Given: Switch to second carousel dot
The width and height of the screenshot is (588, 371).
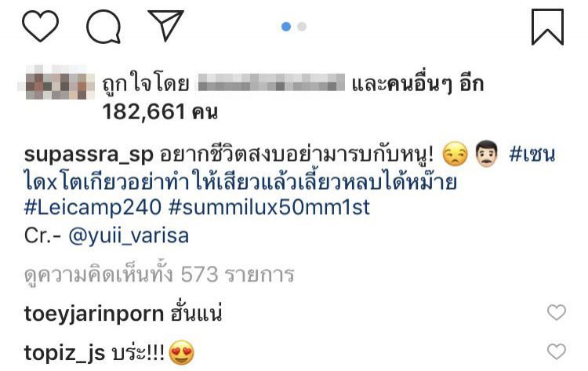Looking at the screenshot, I should tap(302, 27).
